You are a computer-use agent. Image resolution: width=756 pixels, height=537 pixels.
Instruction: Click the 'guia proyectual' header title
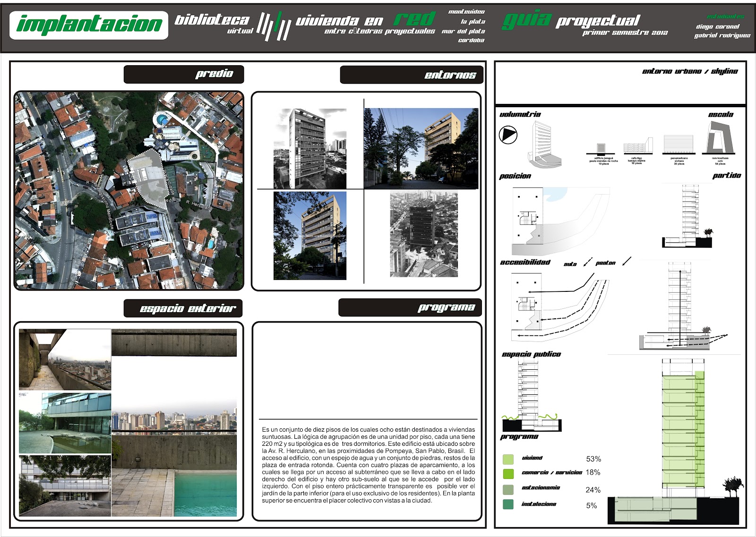(571, 20)
